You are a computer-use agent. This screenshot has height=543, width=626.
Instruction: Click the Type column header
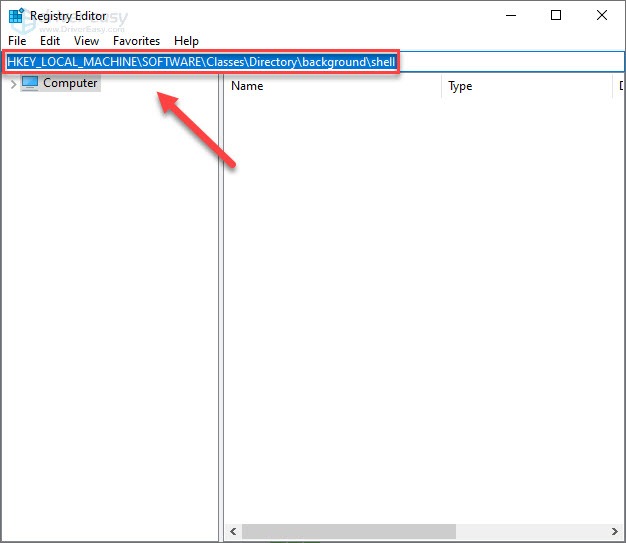point(527,86)
